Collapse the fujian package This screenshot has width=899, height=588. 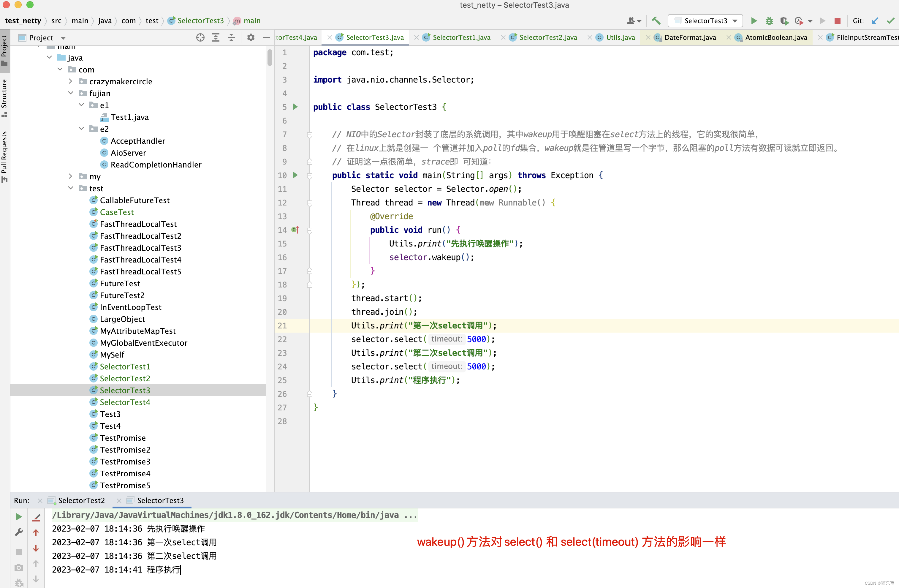tap(71, 93)
